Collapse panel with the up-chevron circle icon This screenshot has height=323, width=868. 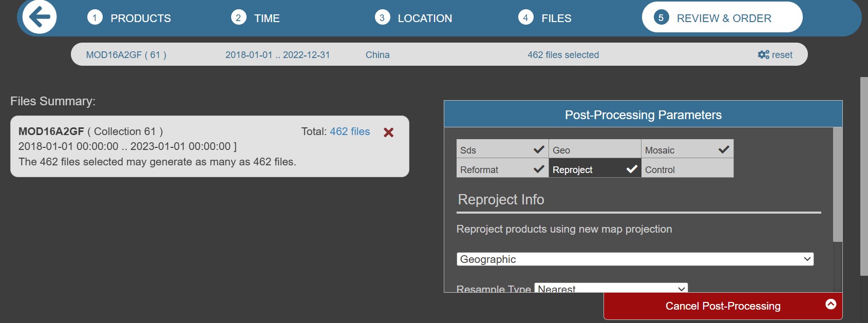831,304
